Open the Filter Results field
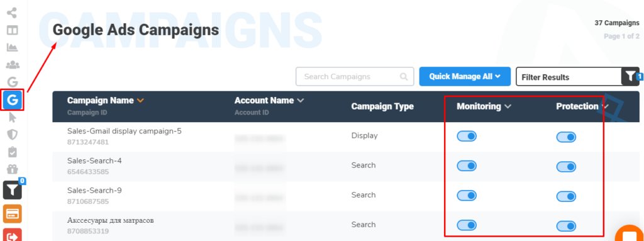 pyautogui.click(x=569, y=77)
